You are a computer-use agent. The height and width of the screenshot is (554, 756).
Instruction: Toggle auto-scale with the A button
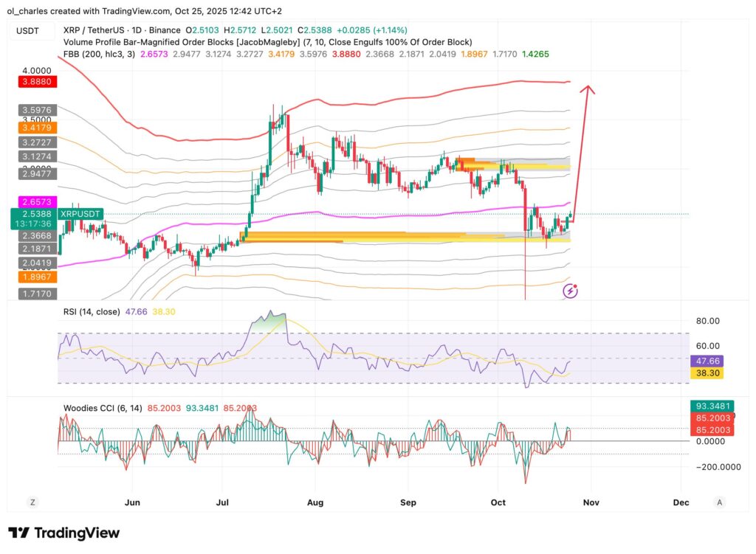[x=719, y=502]
